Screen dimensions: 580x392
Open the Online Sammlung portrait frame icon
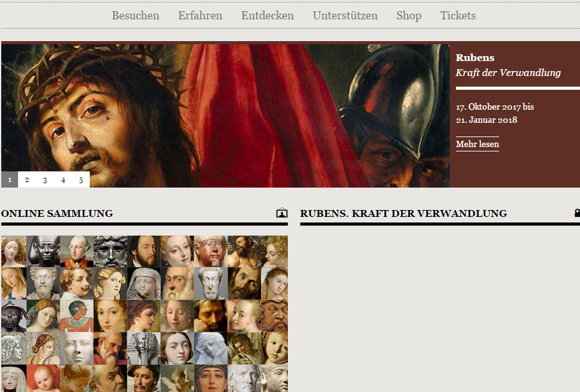click(282, 213)
